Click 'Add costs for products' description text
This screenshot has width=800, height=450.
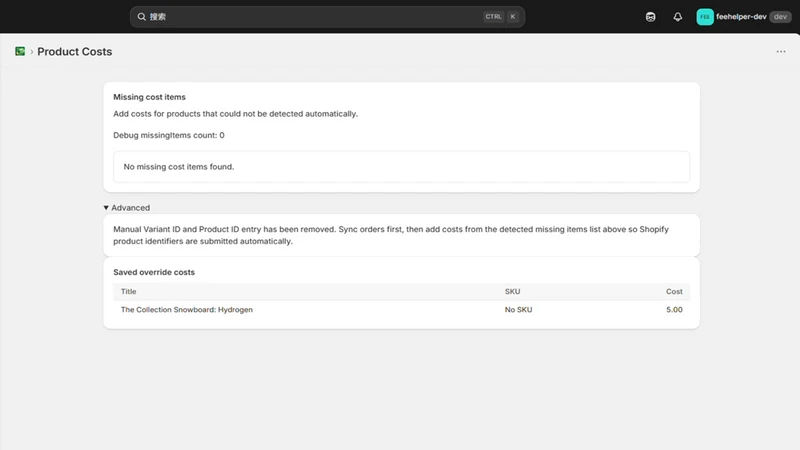click(236, 114)
